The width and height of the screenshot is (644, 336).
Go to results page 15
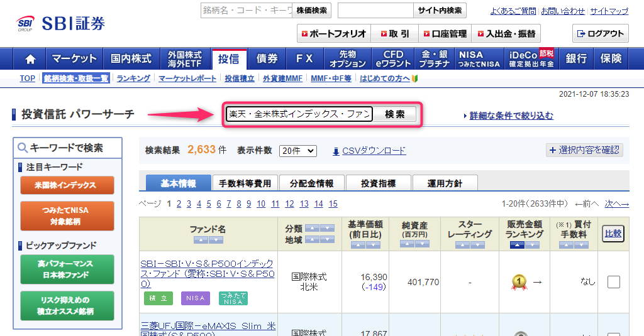(x=333, y=204)
